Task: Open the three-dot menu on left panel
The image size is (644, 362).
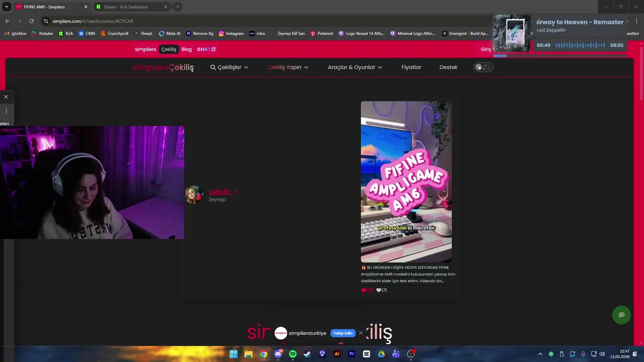Action: coord(6,111)
